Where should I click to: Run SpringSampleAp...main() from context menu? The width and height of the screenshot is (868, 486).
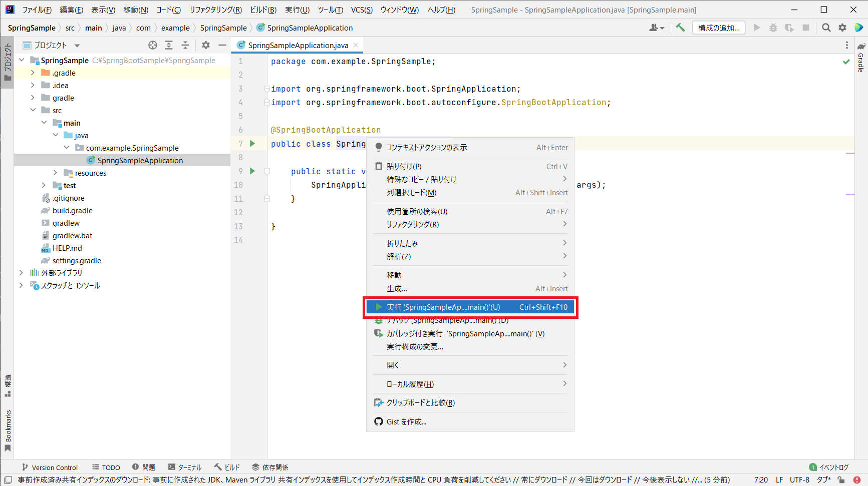[470, 307]
